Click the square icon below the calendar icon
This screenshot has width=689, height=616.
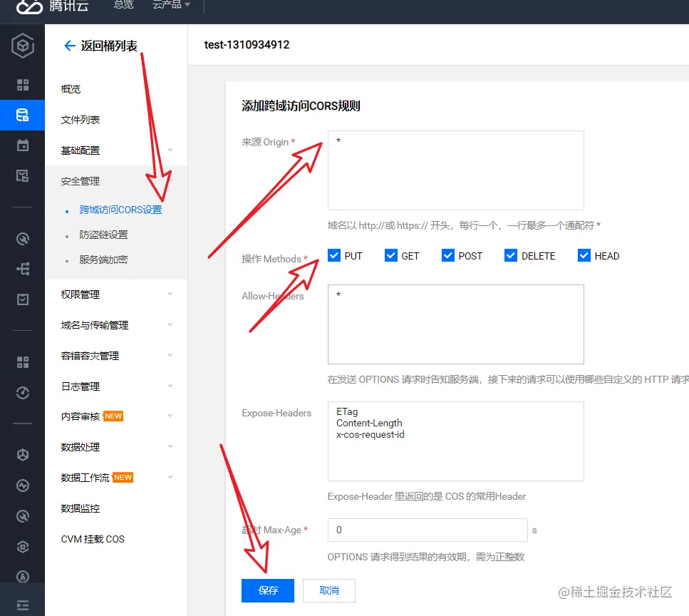pyautogui.click(x=22, y=176)
